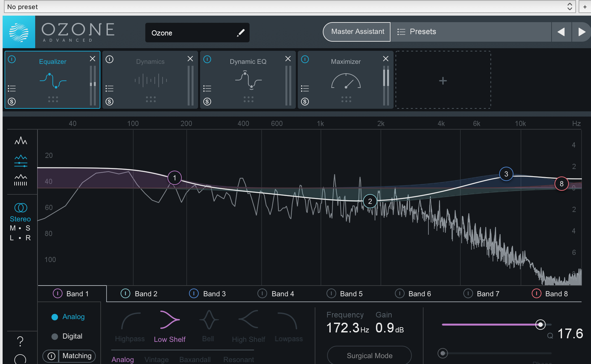Screen dimensions: 591x364
Task: Enable Band 4 power toggle
Action: tap(262, 294)
